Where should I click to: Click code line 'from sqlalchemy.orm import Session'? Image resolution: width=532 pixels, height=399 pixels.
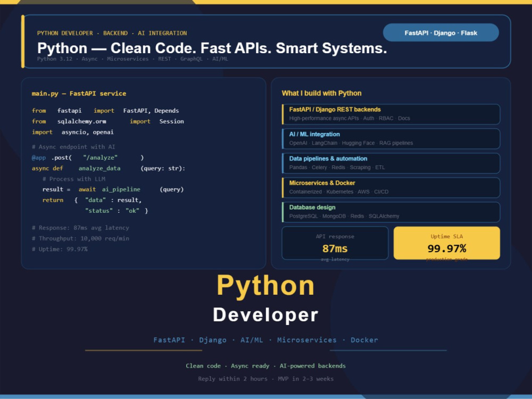click(108, 121)
